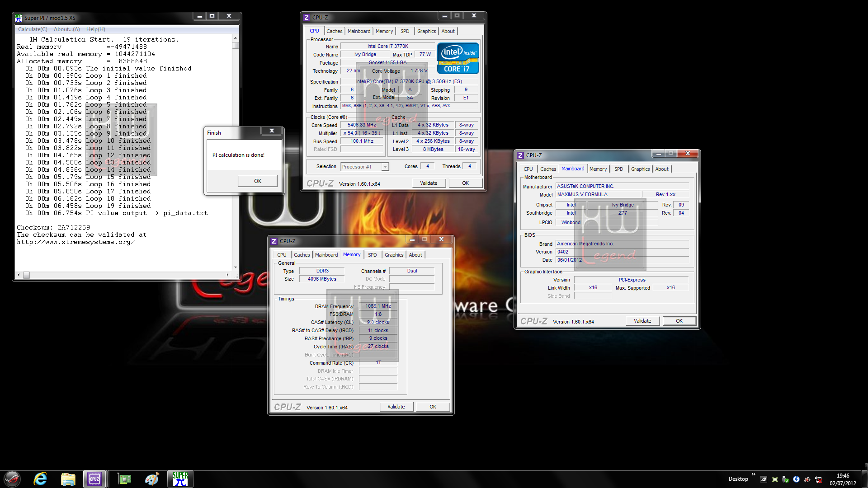This screenshot has width=868, height=488.
Task: Open the Z icon of the Mainboard CPU-Z window
Action: (x=520, y=155)
